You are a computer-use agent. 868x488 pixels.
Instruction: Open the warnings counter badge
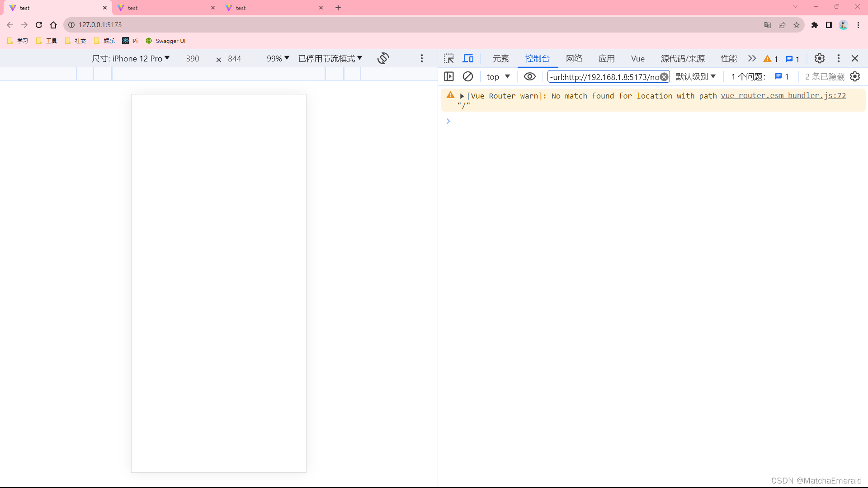click(771, 59)
